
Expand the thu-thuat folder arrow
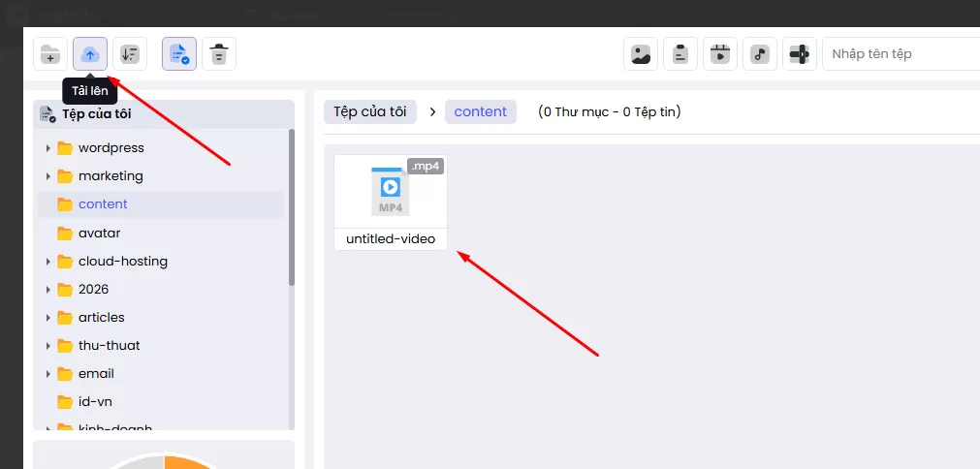click(47, 346)
